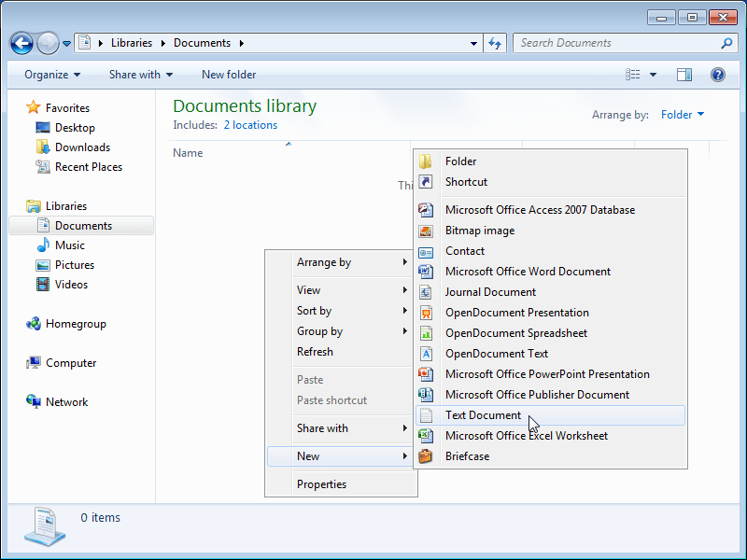Click the Forward navigation arrow button
The image size is (747, 560).
[48, 44]
